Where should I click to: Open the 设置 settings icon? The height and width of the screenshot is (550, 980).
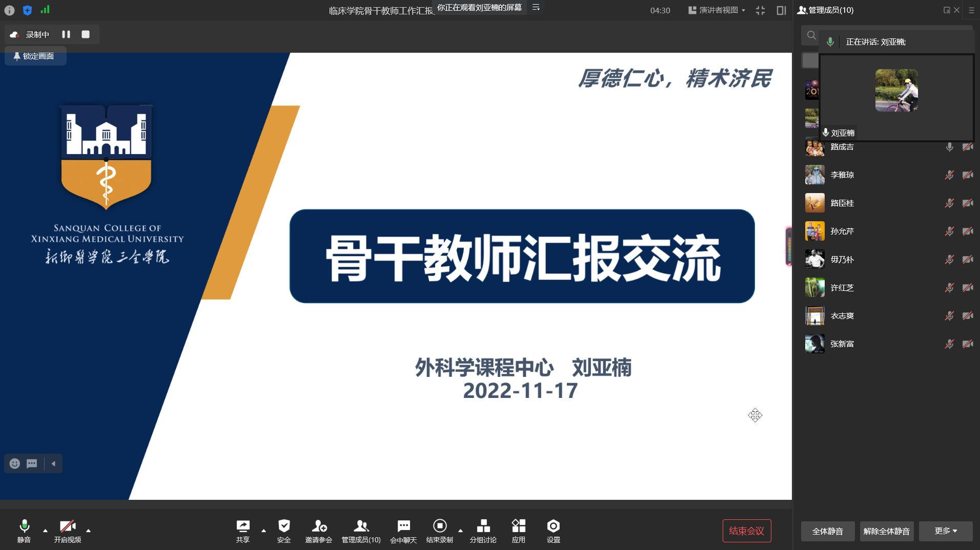(x=553, y=526)
